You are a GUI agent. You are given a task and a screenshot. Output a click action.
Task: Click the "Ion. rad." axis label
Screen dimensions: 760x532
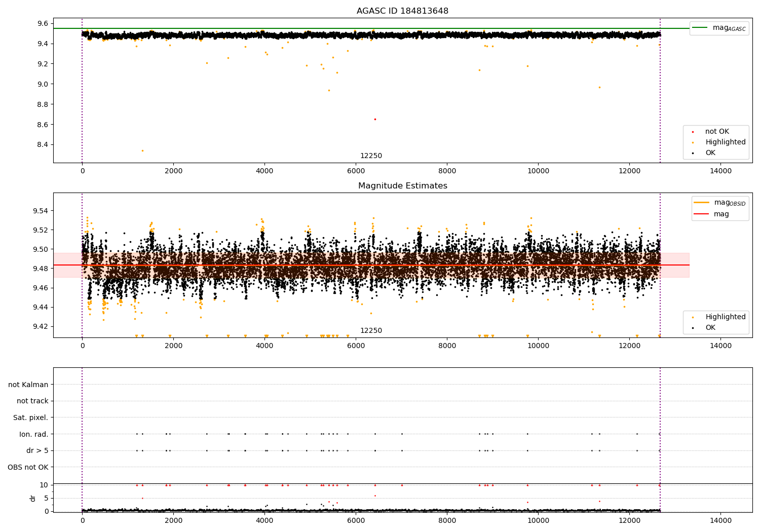point(34,434)
